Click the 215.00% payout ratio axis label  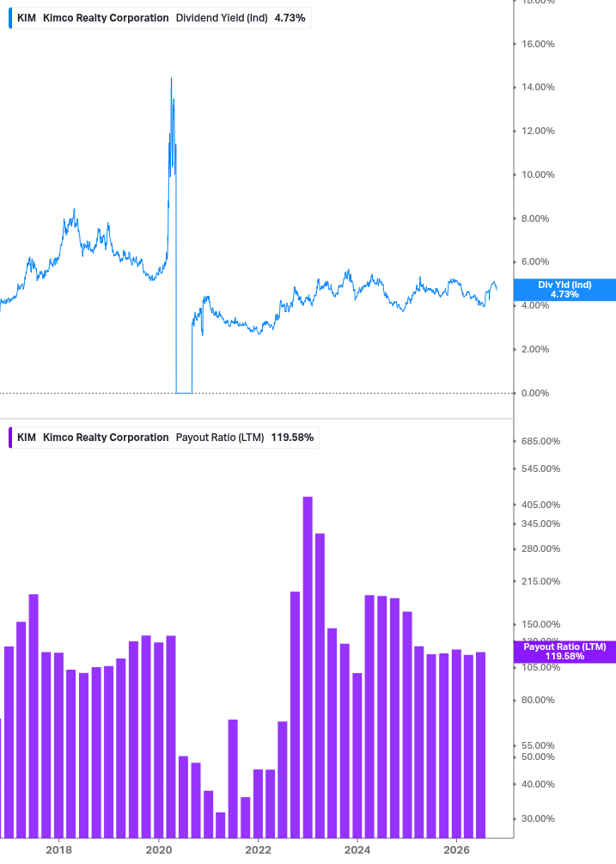[540, 581]
